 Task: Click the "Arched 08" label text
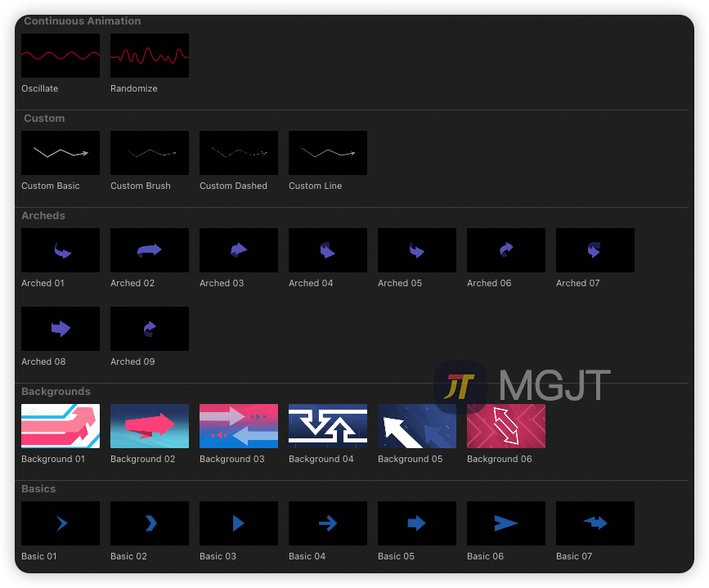pos(43,361)
